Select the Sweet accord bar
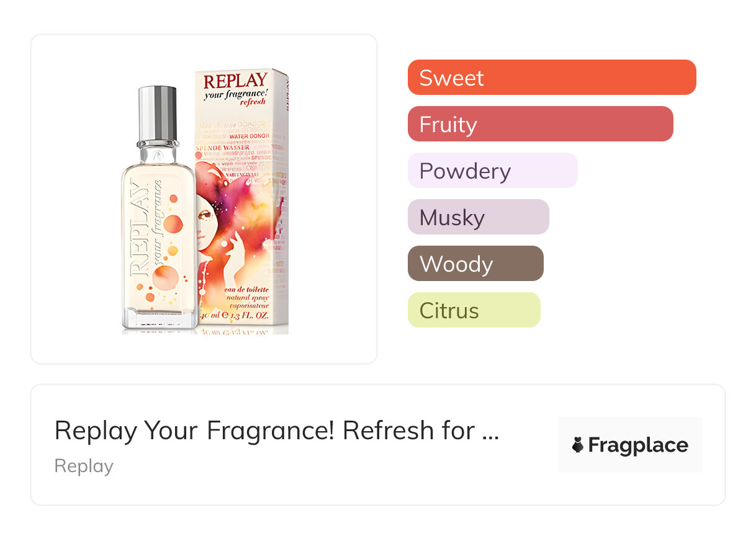Screen dimensions: 756x536 point(552,78)
